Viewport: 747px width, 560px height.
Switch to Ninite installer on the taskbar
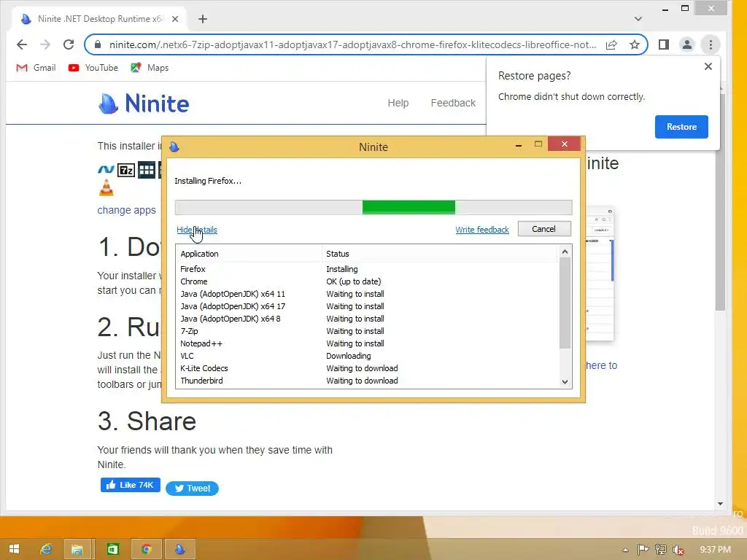pos(179,549)
